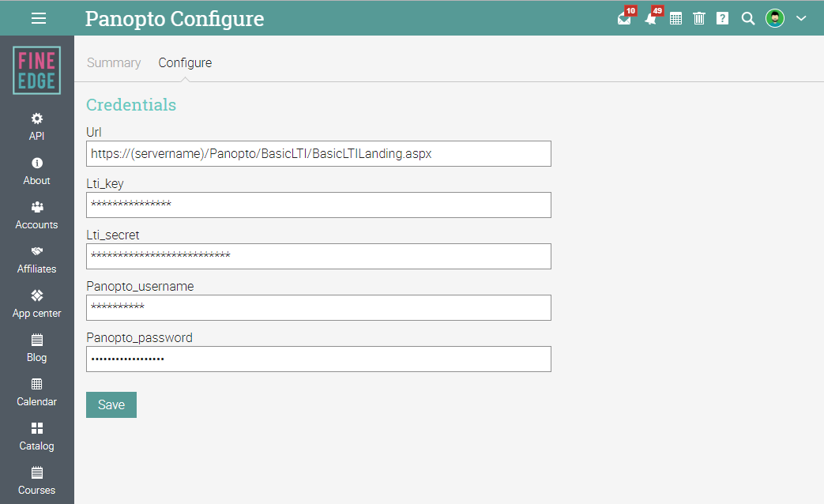The width and height of the screenshot is (824, 504).
Task: Open the trash bin icon
Action: (x=699, y=19)
